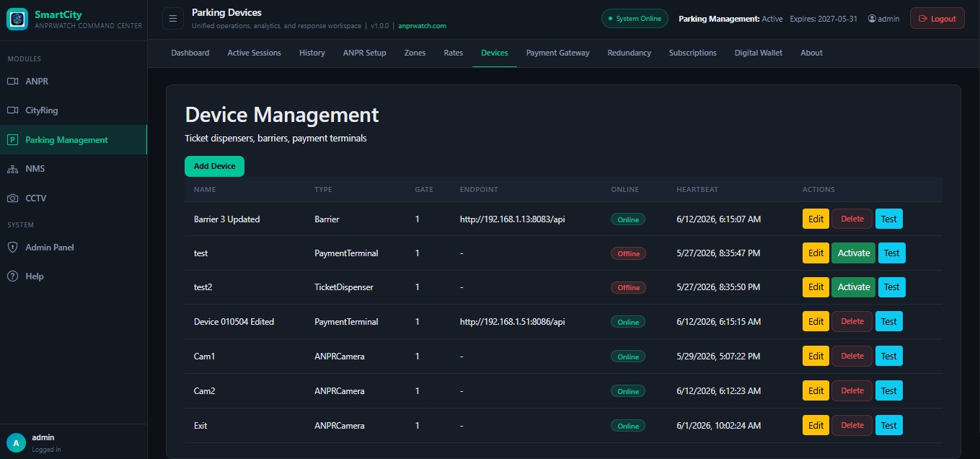This screenshot has height=459, width=980.
Task: Click the Cam2 heartbeat 6/12/2026, 6:12:23 AM
Action: pos(718,391)
